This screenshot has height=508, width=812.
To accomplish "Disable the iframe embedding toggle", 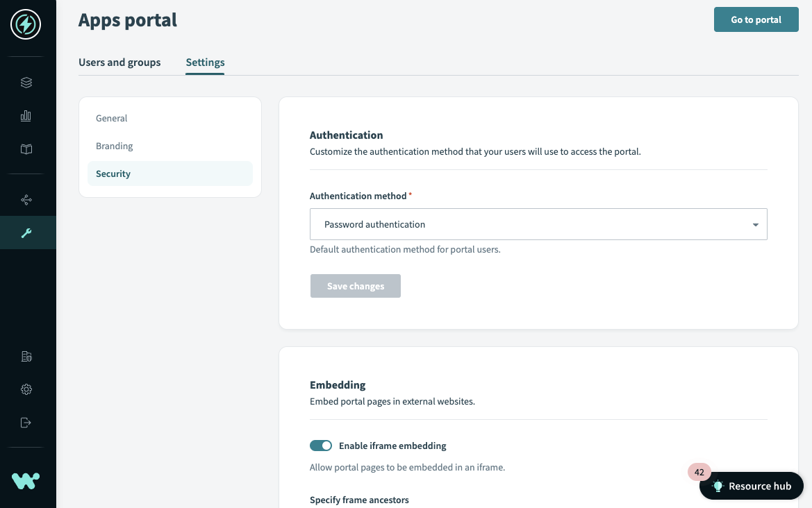I will [x=321, y=446].
